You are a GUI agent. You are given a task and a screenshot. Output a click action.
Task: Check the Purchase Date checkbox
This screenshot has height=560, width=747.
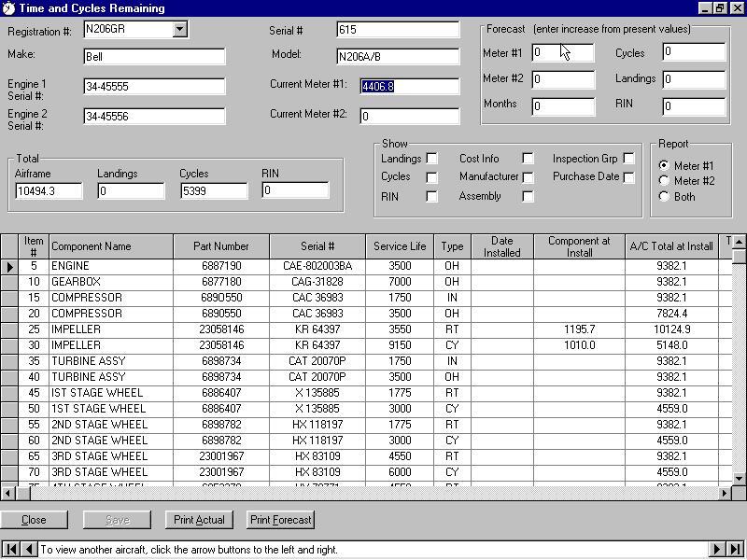(628, 176)
